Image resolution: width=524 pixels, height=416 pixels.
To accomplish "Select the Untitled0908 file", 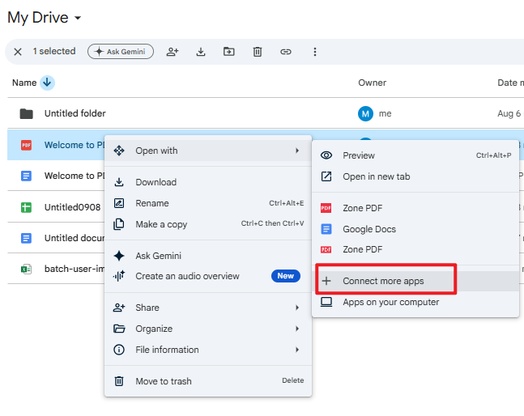I will [73, 207].
